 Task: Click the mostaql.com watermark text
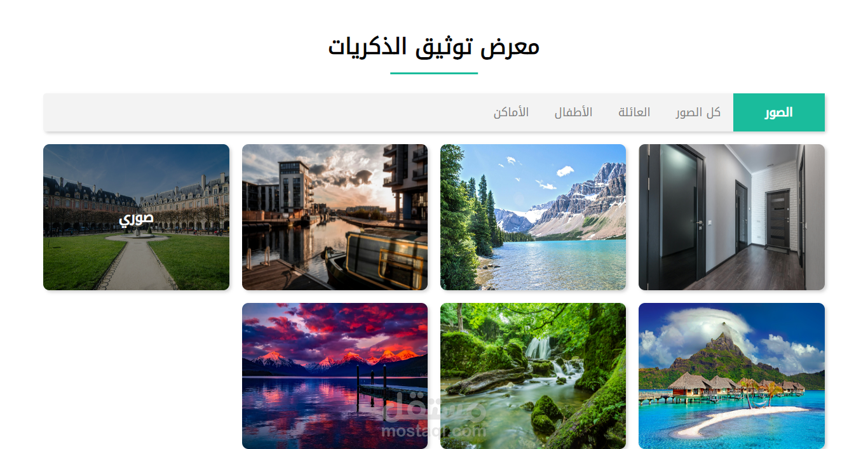[x=434, y=431]
